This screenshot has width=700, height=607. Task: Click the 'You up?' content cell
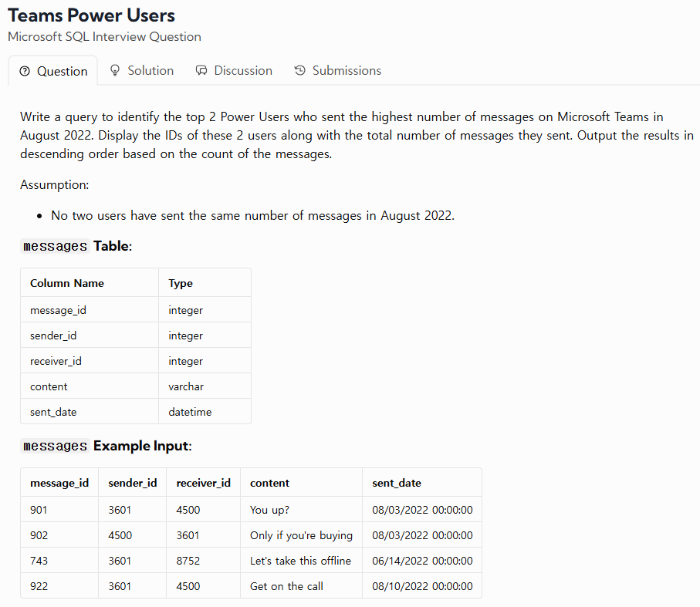(x=301, y=510)
